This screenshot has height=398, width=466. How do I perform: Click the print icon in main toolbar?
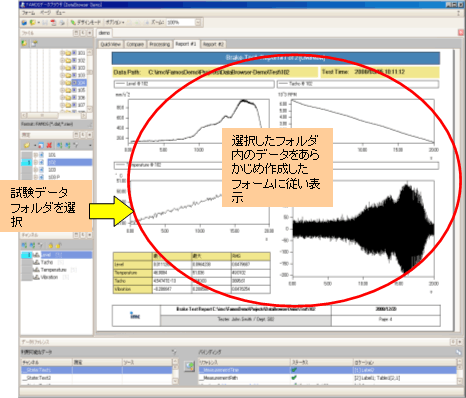[x=62, y=23]
